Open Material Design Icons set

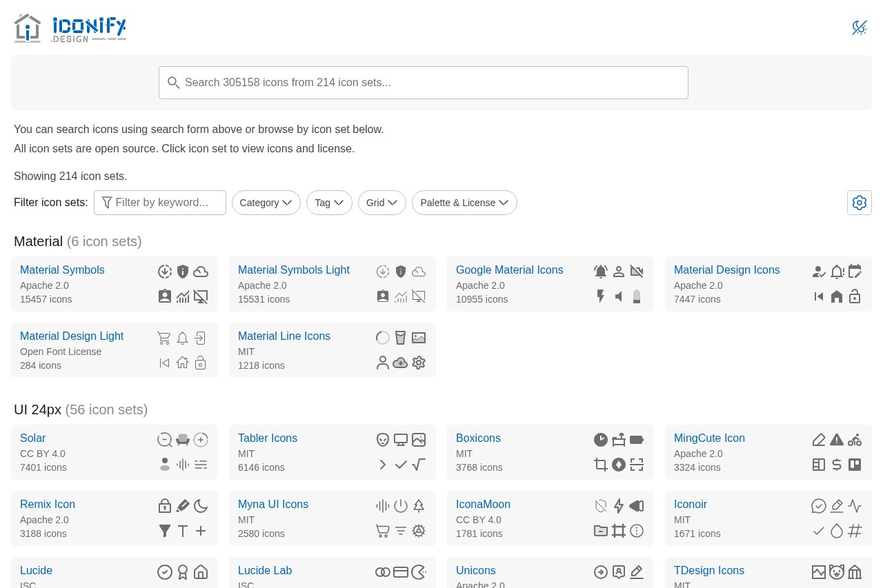(x=727, y=270)
